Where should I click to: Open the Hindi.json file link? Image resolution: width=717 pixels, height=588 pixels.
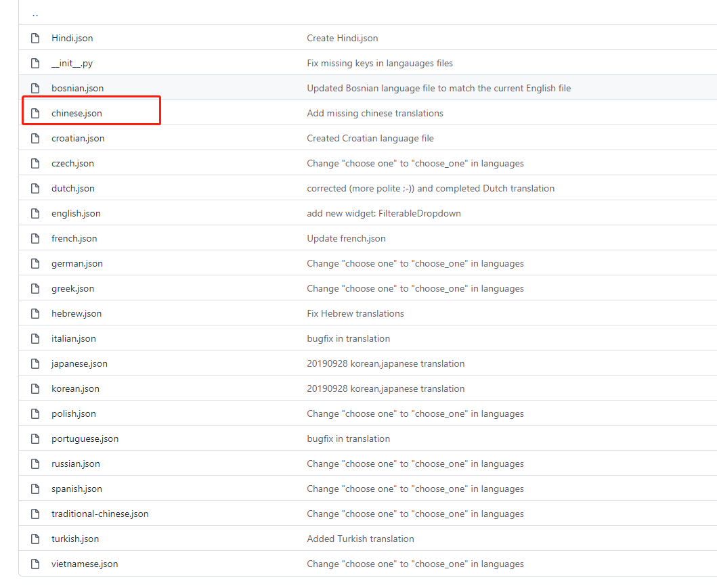coord(72,38)
